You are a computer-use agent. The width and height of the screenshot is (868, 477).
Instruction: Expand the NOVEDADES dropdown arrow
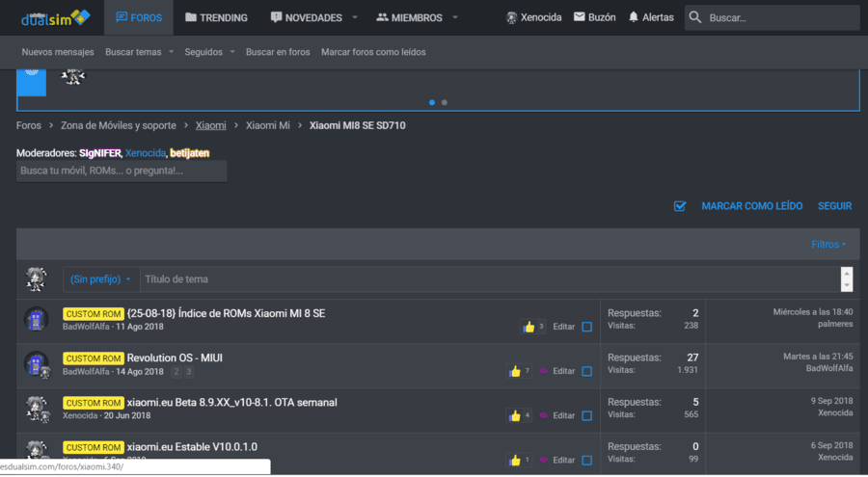355,17
